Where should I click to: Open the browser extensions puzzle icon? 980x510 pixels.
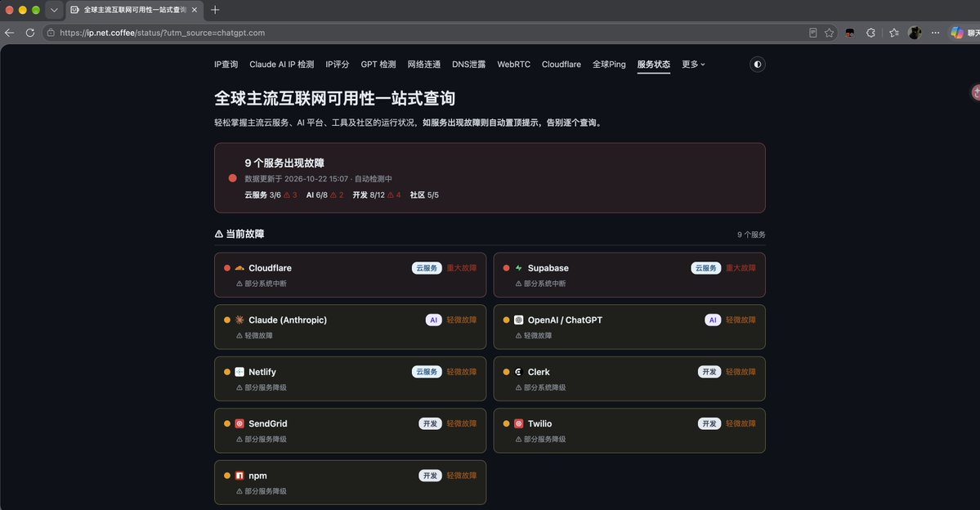pyautogui.click(x=870, y=33)
